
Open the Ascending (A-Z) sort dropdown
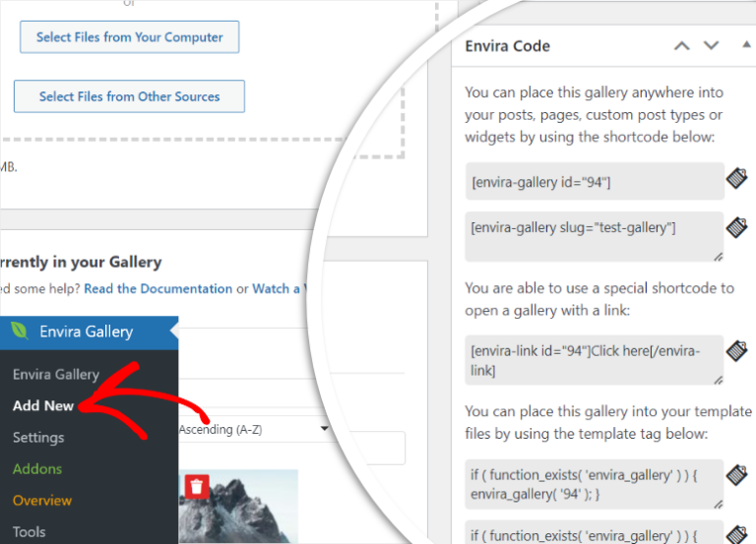click(x=253, y=429)
